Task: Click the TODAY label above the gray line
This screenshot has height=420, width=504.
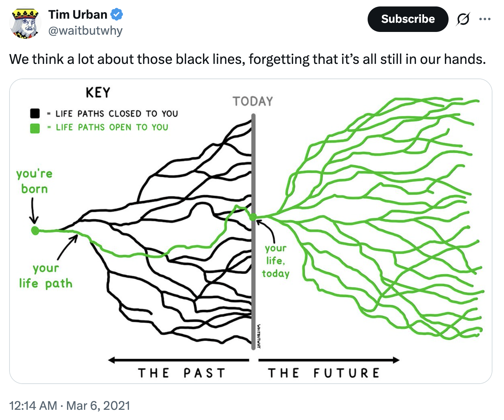Action: [x=253, y=101]
